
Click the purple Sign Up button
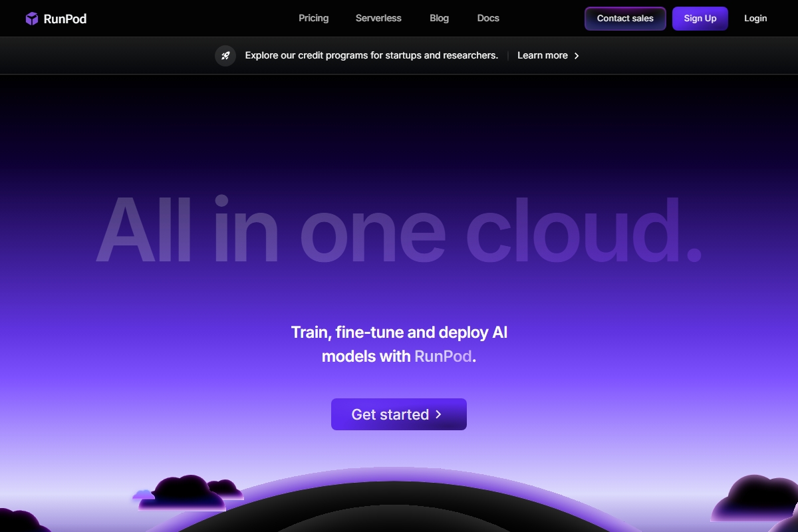click(x=700, y=19)
